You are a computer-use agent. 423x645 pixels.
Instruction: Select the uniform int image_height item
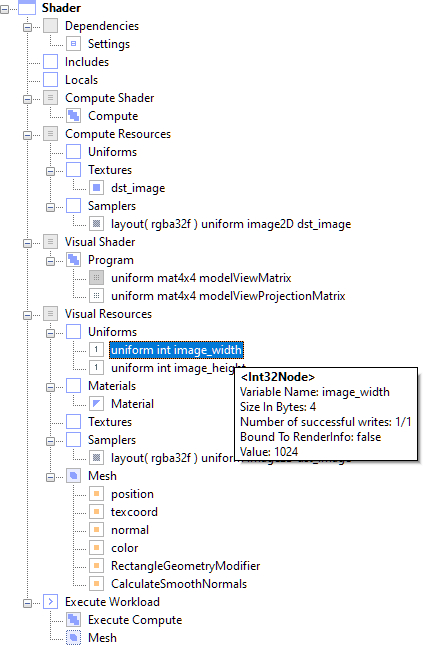coord(178,368)
